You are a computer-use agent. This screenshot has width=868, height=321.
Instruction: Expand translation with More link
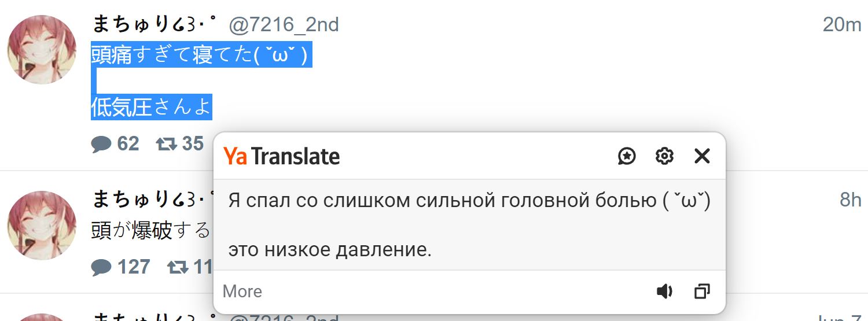(242, 292)
